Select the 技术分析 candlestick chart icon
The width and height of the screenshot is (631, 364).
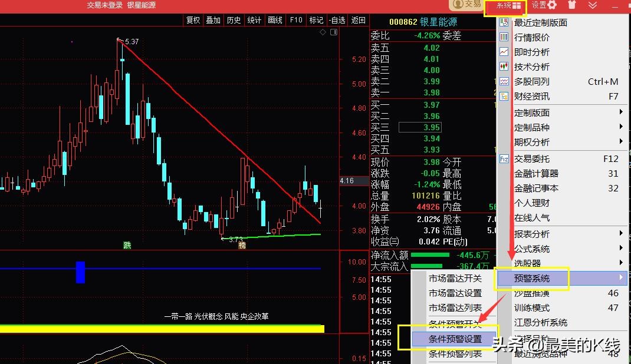click(x=503, y=67)
